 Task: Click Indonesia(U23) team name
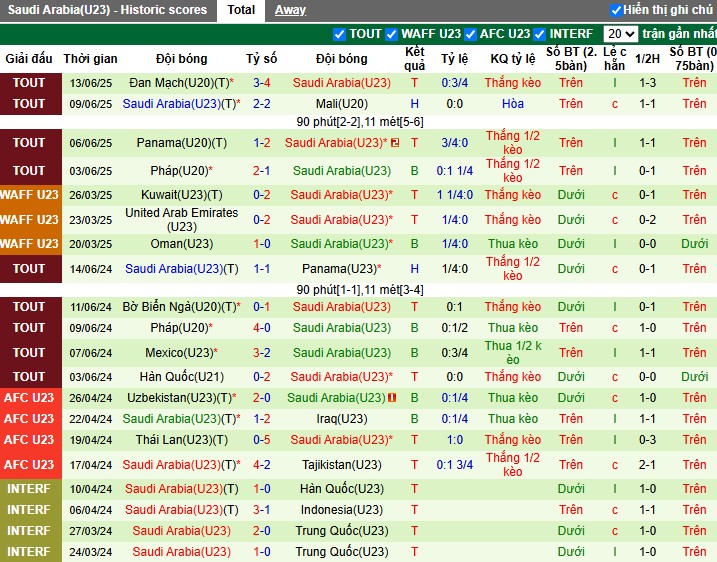pos(342,510)
